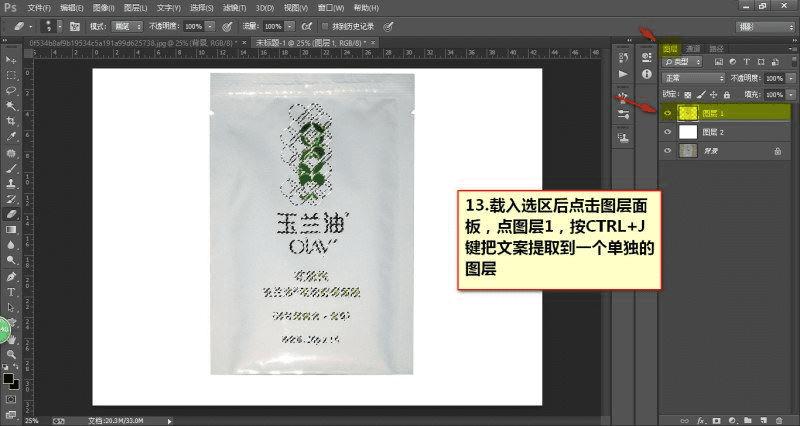Image resolution: width=800 pixels, height=426 pixels.
Task: Open the Info panel icon
Action: coord(646,74)
